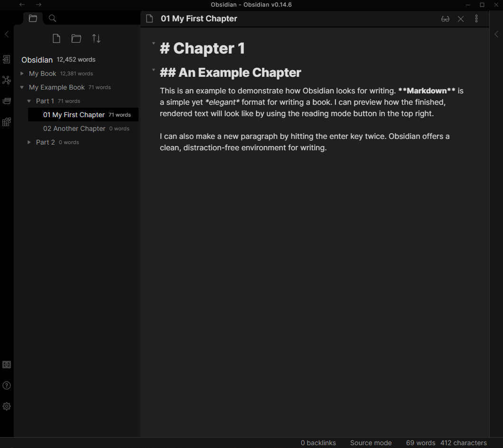
Task: Click the paragraph starting 'I can also make'
Action: pyautogui.click(x=305, y=142)
